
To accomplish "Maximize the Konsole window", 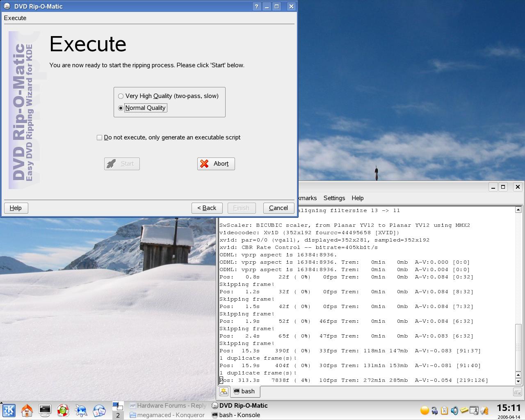I will pos(503,187).
